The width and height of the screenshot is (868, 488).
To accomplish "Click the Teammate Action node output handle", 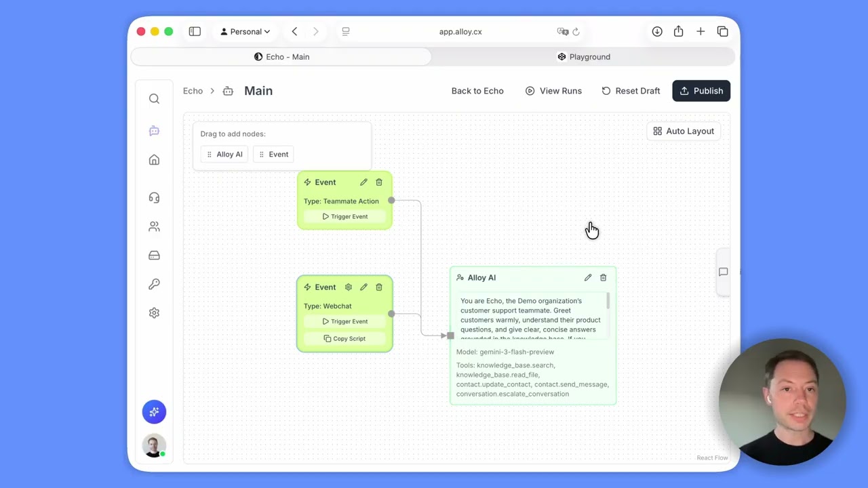I will pos(391,201).
